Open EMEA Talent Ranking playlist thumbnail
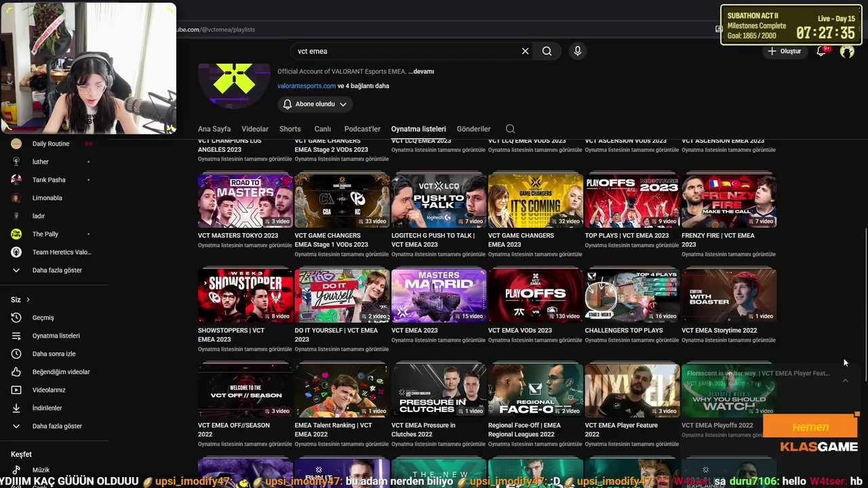Image resolution: width=868 pixels, height=488 pixels. click(x=342, y=390)
